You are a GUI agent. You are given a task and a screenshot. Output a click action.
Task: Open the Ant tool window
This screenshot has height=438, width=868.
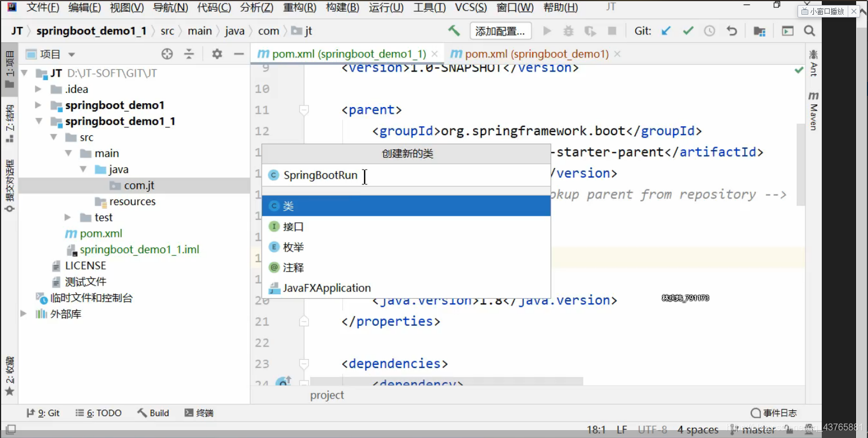pos(813,63)
